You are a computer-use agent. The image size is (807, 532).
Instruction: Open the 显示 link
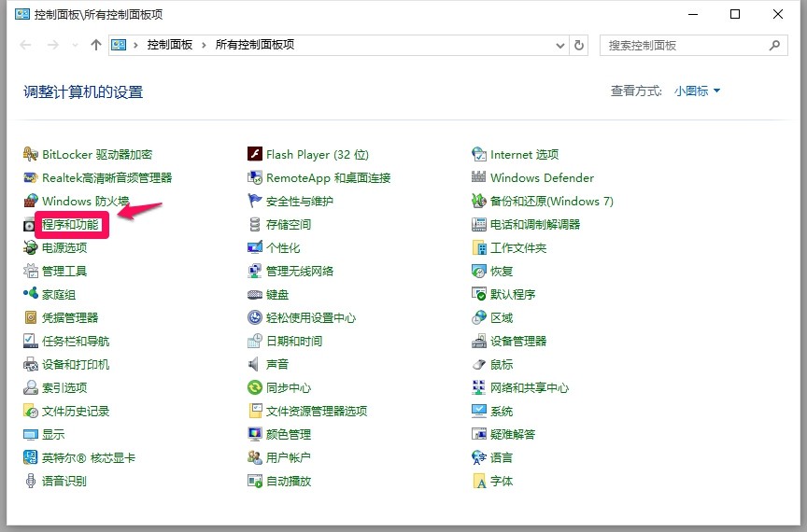(53, 434)
